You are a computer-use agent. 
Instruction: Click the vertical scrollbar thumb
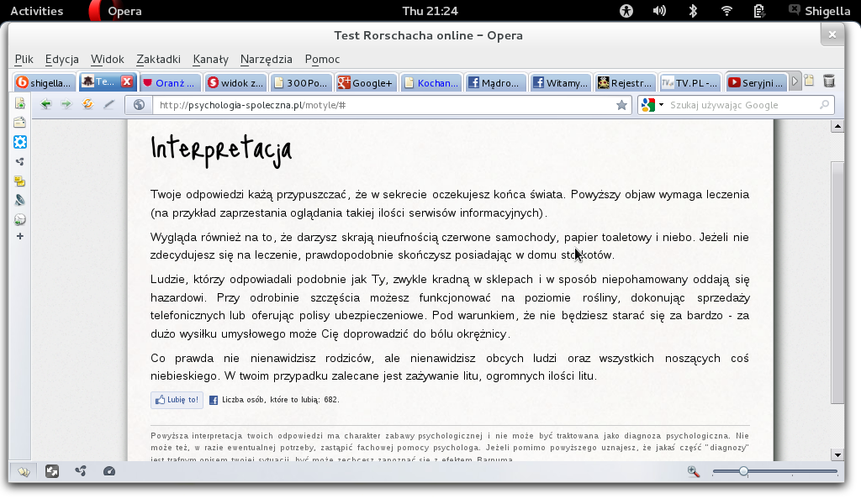[x=837, y=283]
